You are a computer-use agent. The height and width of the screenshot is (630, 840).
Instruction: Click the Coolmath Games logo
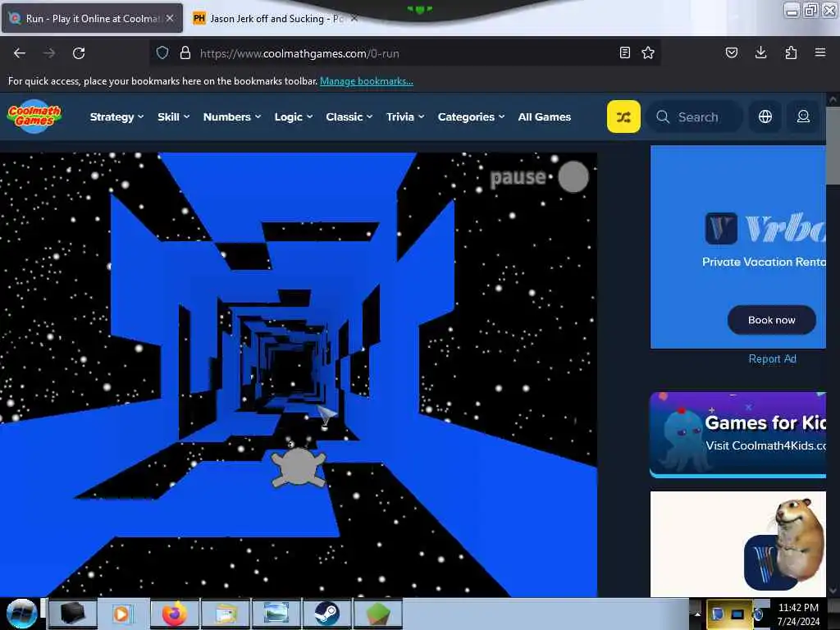click(x=34, y=116)
